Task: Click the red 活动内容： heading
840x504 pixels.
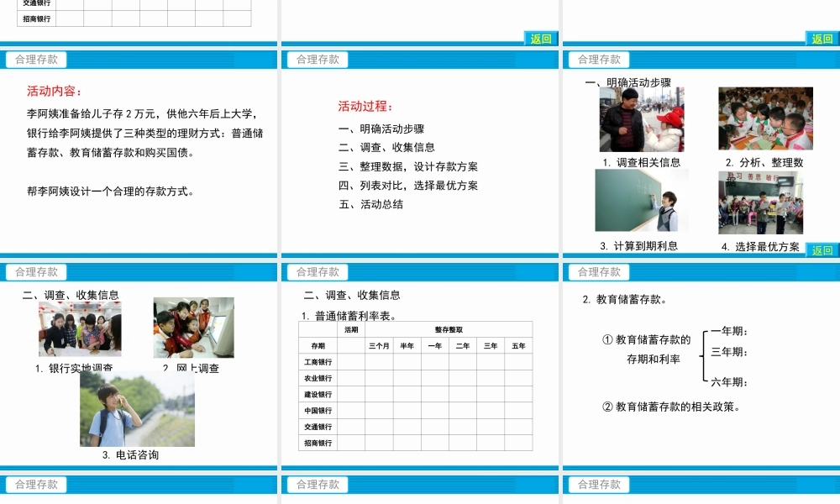Action: tap(55, 91)
